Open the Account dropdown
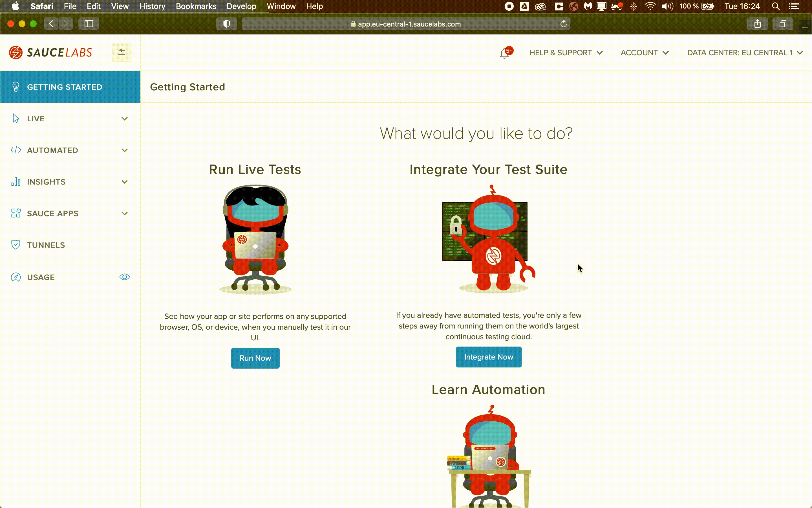 click(x=645, y=53)
